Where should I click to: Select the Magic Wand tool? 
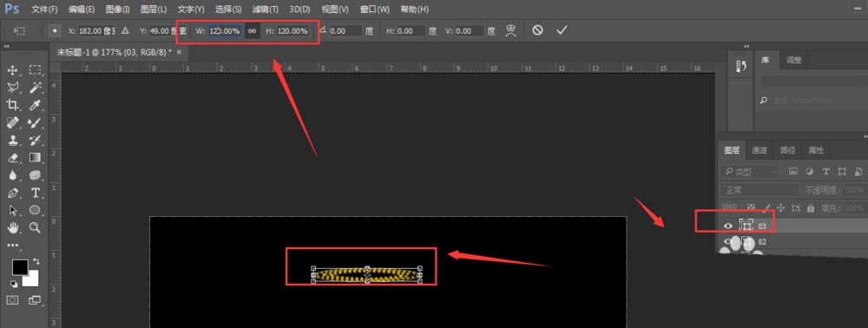coord(36,88)
